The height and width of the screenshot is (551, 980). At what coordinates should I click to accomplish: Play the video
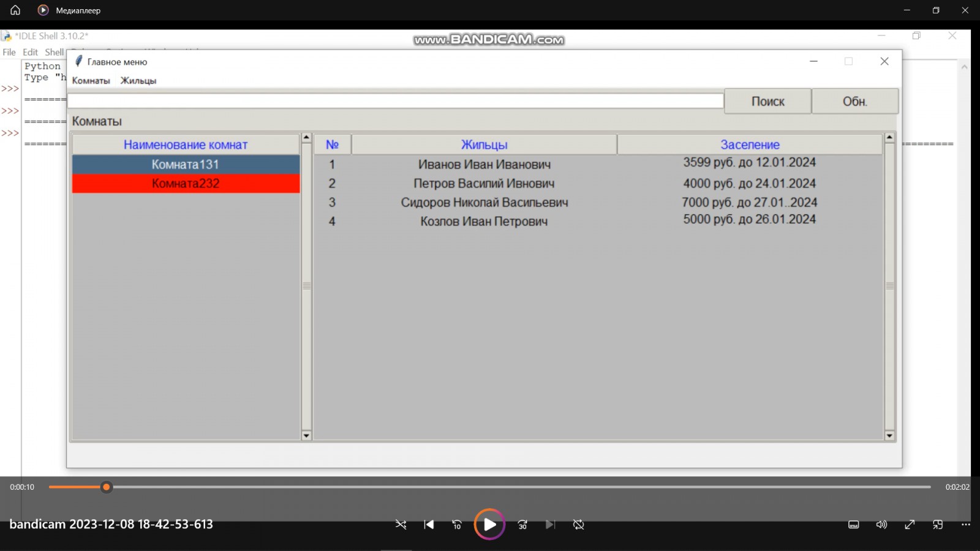[x=489, y=525]
